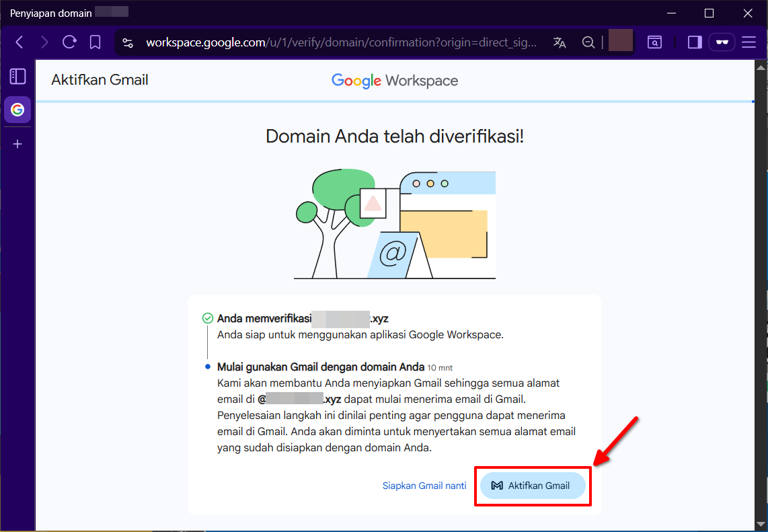
Task: Select the Google tab in sidebar
Action: tap(17, 109)
